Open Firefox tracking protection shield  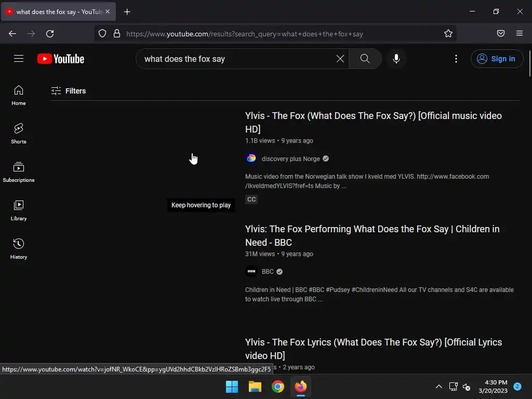(102, 34)
